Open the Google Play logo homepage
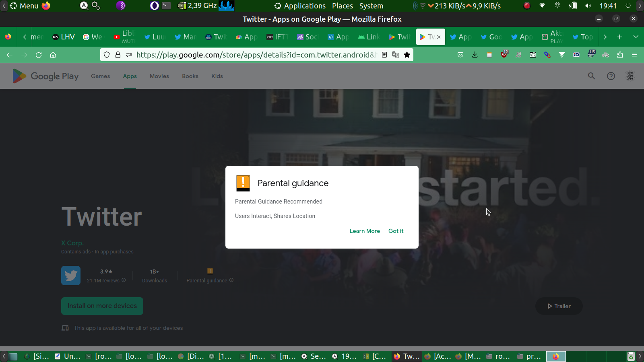The width and height of the screenshot is (644, 362). click(x=45, y=76)
